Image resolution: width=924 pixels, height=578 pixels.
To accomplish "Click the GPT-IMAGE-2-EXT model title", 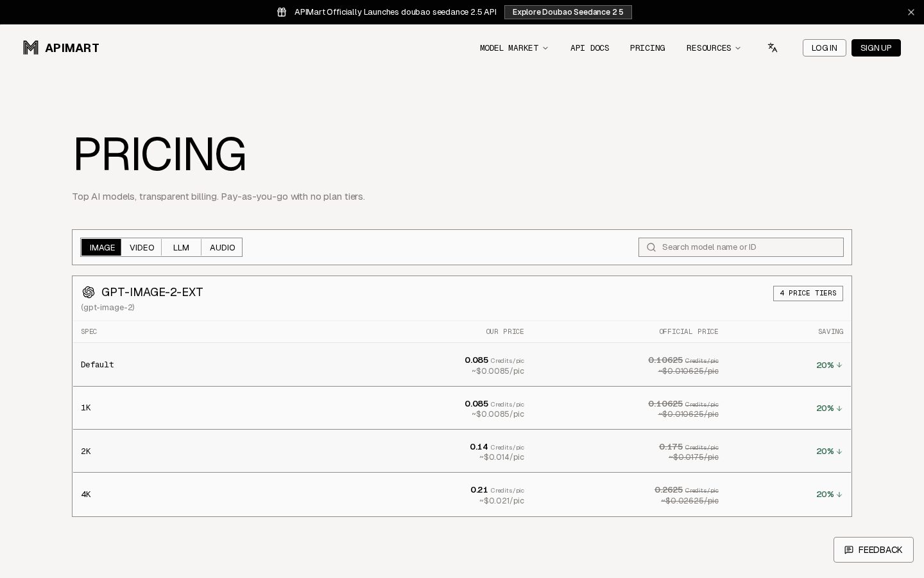I will tap(152, 292).
